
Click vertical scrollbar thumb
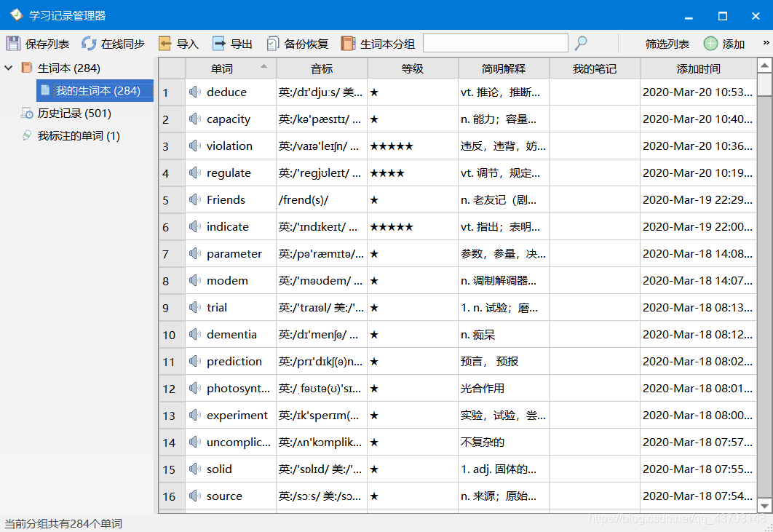[x=764, y=84]
